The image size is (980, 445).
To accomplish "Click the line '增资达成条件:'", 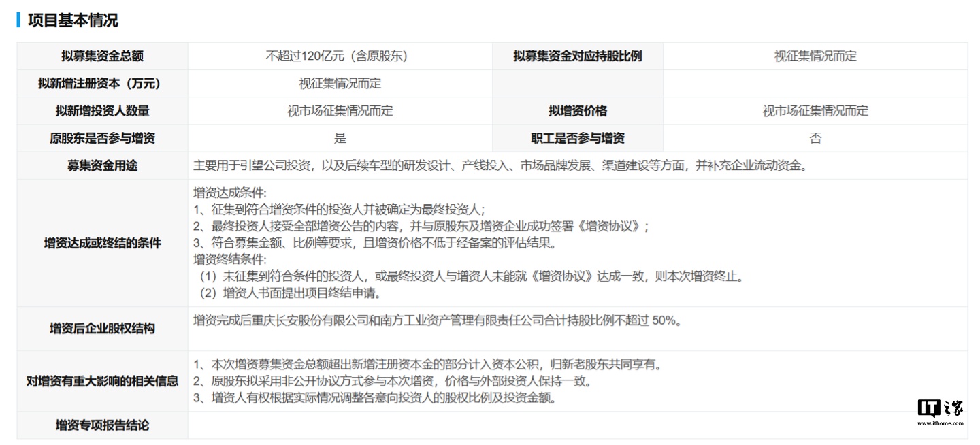I will (x=230, y=193).
